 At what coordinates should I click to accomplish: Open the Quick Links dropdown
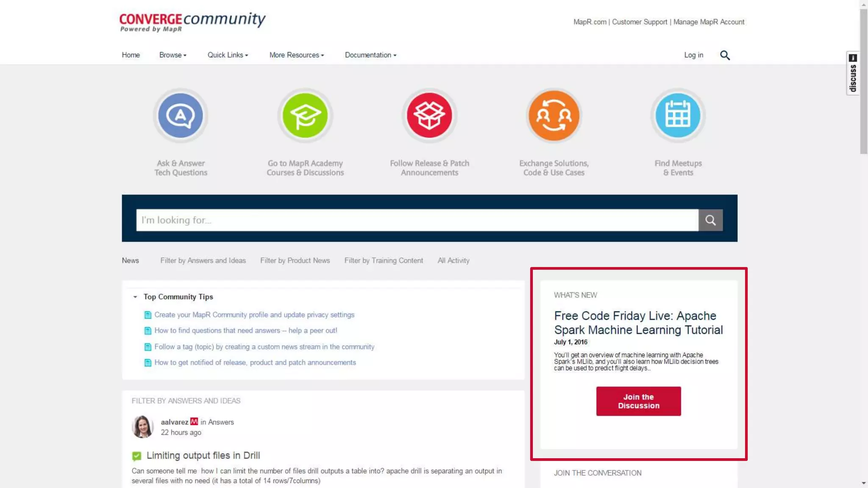click(228, 55)
